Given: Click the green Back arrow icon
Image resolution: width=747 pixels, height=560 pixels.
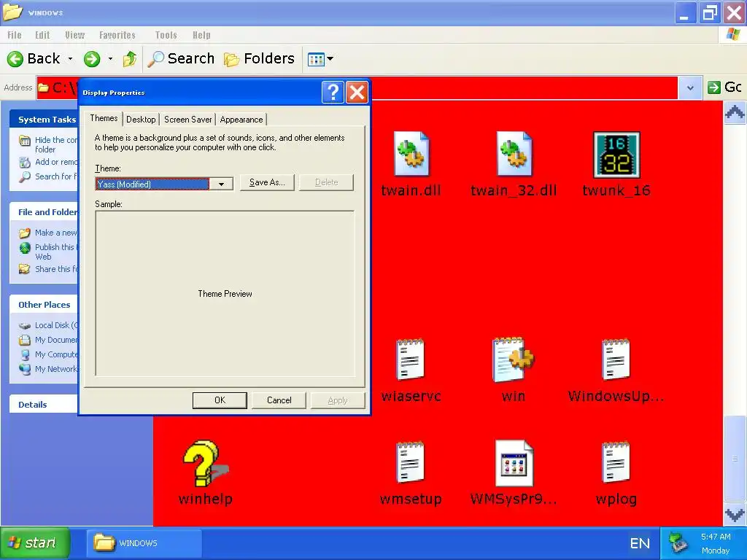Looking at the screenshot, I should click(15, 59).
